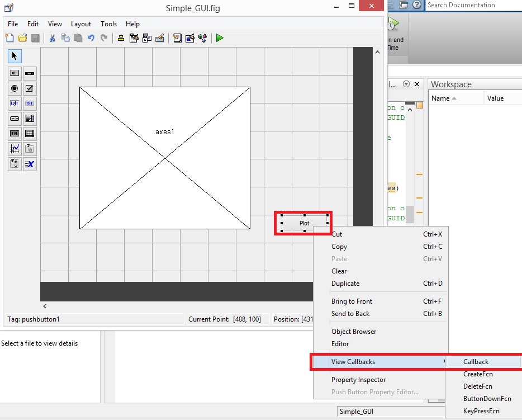Pick the Pop-up Menu component tool

[15, 118]
